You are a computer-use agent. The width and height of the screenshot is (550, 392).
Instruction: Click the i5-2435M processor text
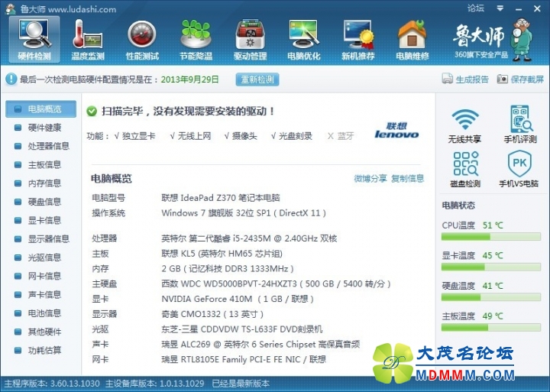click(x=249, y=238)
